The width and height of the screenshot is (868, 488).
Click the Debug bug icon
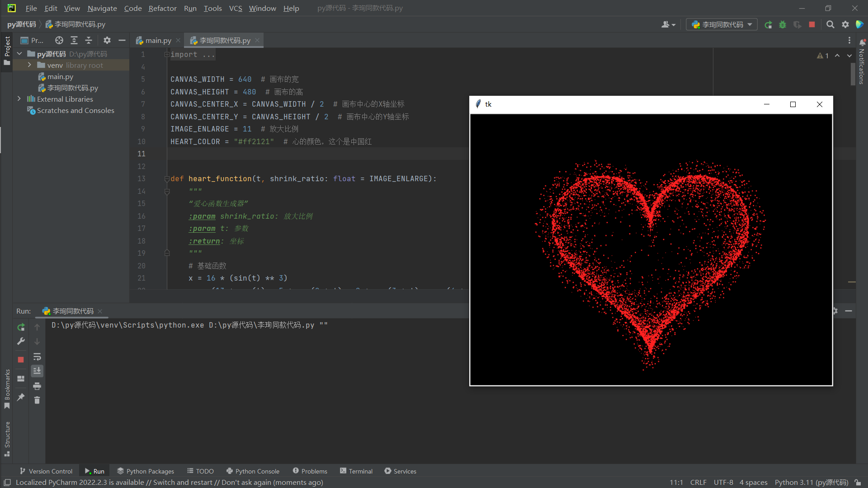coord(783,25)
